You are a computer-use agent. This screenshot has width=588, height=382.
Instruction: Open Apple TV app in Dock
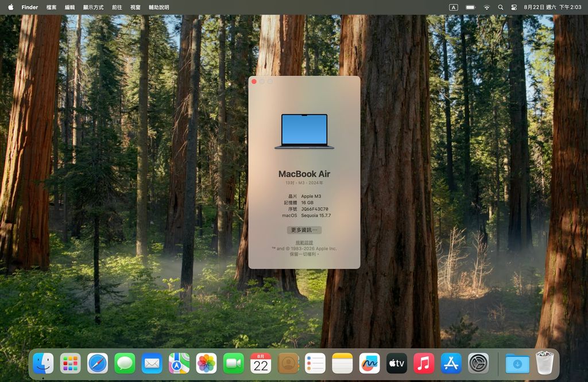(x=397, y=363)
